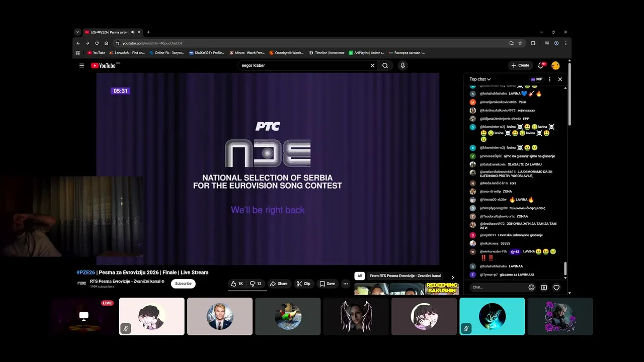Open the Create upload menu

click(520, 65)
